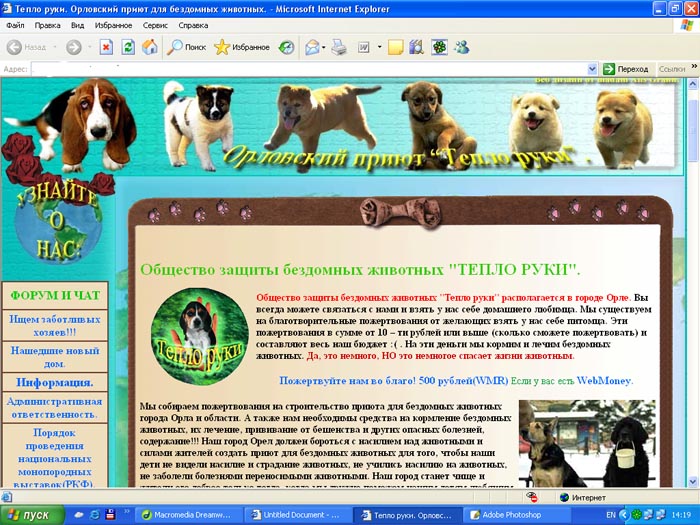
Task: Click the green flower ICQ icon
Action: click(439, 47)
